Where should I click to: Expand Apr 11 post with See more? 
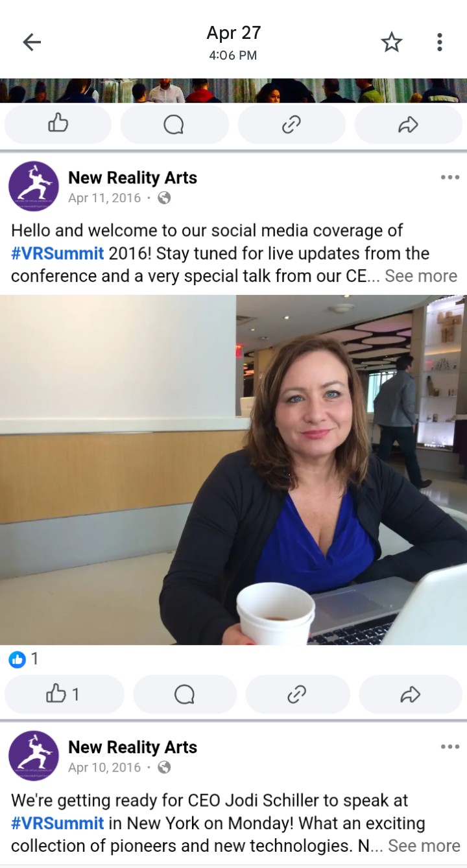point(421,276)
